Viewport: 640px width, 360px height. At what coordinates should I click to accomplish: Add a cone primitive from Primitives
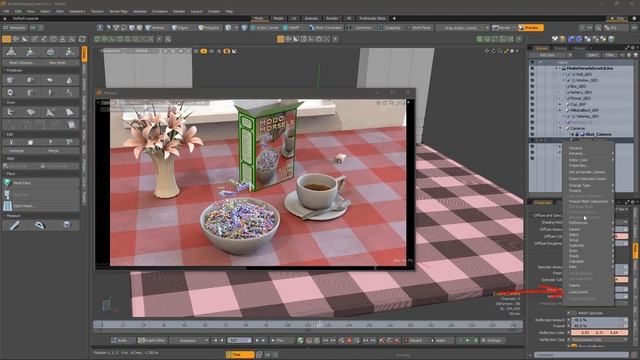pyautogui.click(x=69, y=80)
